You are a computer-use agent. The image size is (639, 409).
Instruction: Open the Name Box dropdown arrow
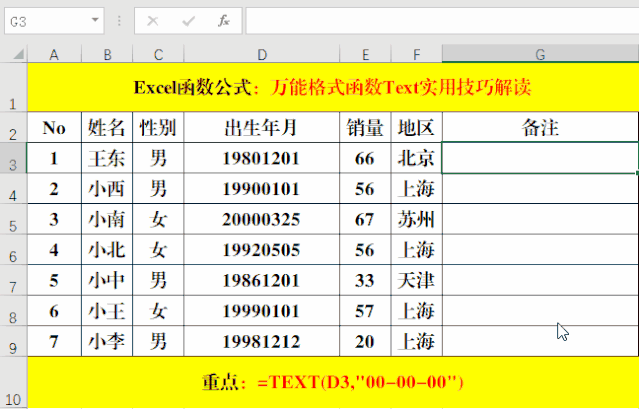(95, 20)
